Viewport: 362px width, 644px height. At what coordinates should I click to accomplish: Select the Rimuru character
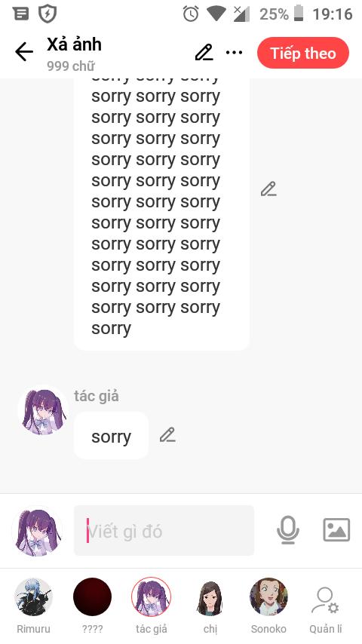point(33,606)
